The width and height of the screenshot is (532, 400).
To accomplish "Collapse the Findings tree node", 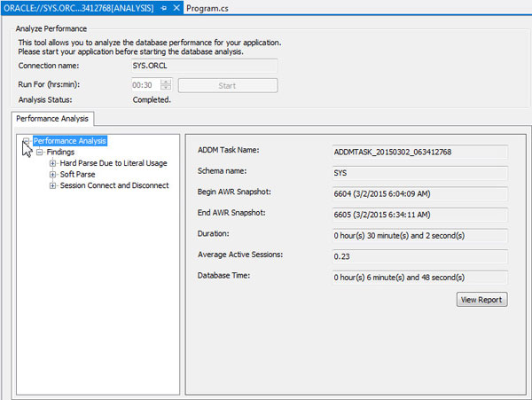I will [x=39, y=152].
